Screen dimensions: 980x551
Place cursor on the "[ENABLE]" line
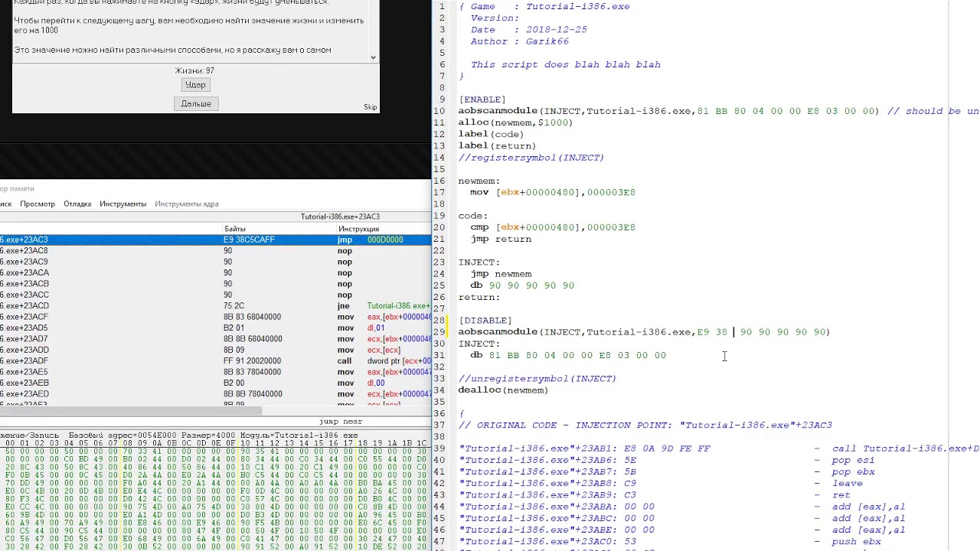click(482, 99)
